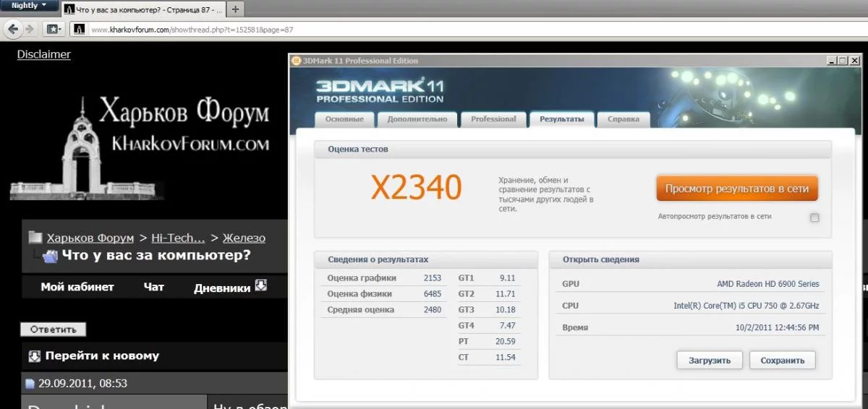
Task: Open Мой кабинет in forum navbar
Action: (x=77, y=287)
